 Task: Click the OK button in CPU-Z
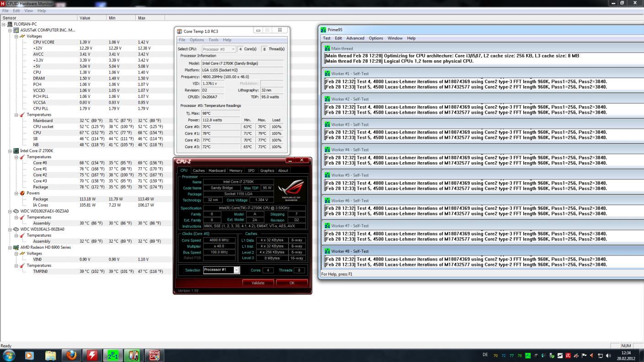[x=292, y=283]
